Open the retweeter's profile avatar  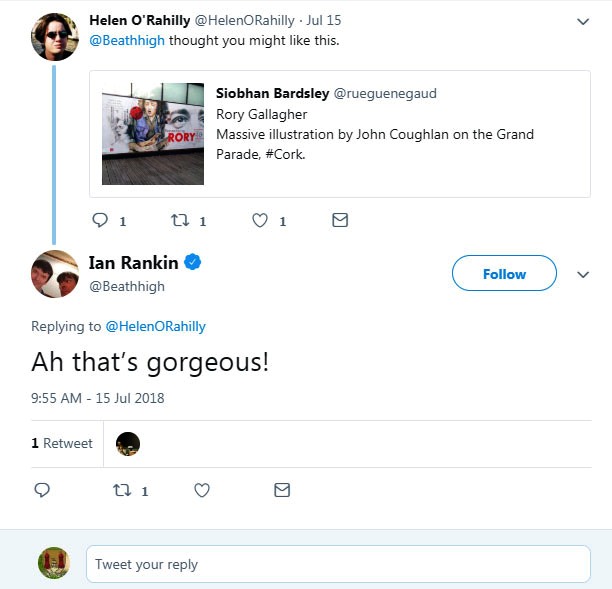128,443
